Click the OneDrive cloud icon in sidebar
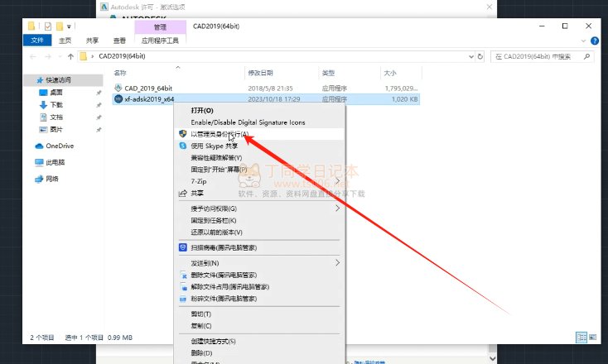Image resolution: width=608 pixels, height=364 pixels. [39, 146]
